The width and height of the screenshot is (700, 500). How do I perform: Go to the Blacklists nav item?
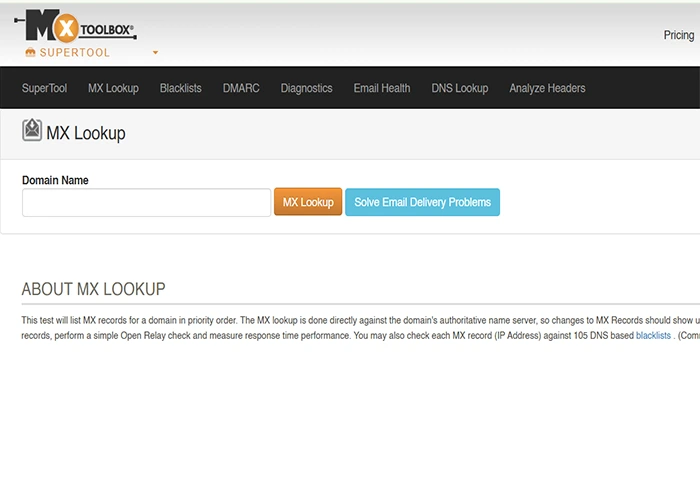tap(181, 88)
